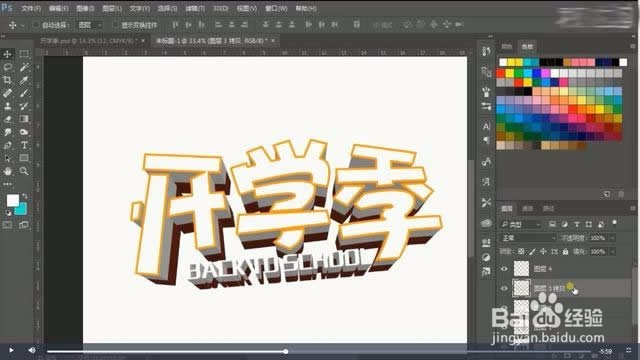640x360 pixels.
Task: Open Move tool preset picker arrow
Action: [22, 25]
